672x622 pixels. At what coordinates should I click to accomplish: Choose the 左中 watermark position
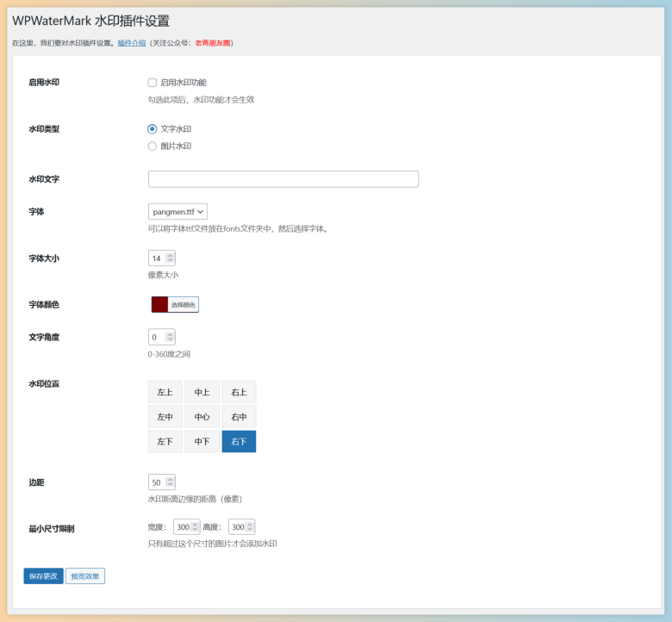165,417
